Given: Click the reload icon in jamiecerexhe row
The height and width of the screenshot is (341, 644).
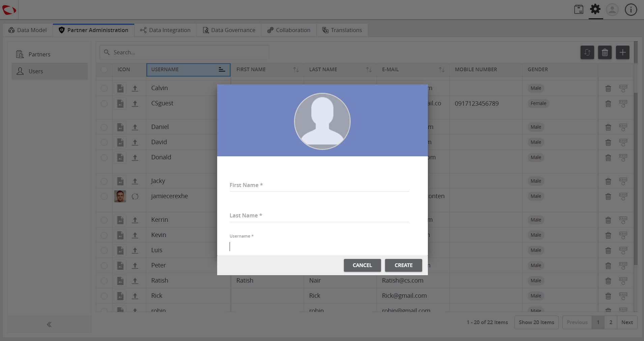Looking at the screenshot, I should click(x=135, y=196).
